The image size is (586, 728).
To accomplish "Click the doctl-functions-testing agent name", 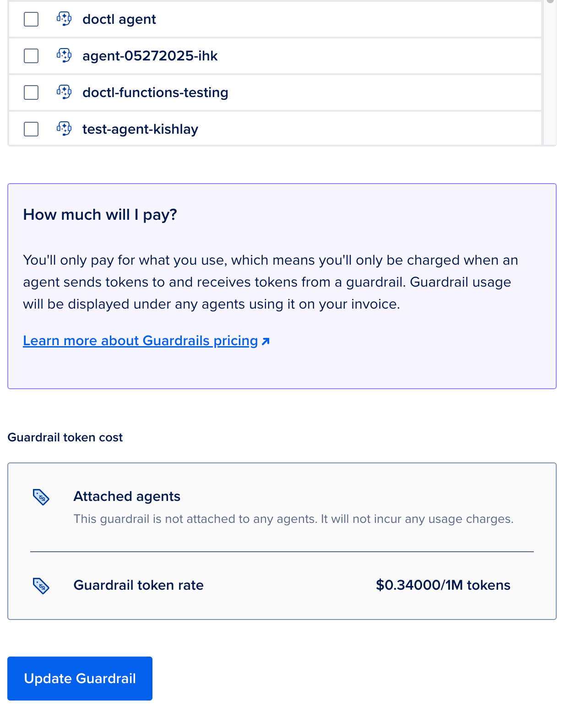I will click(155, 92).
